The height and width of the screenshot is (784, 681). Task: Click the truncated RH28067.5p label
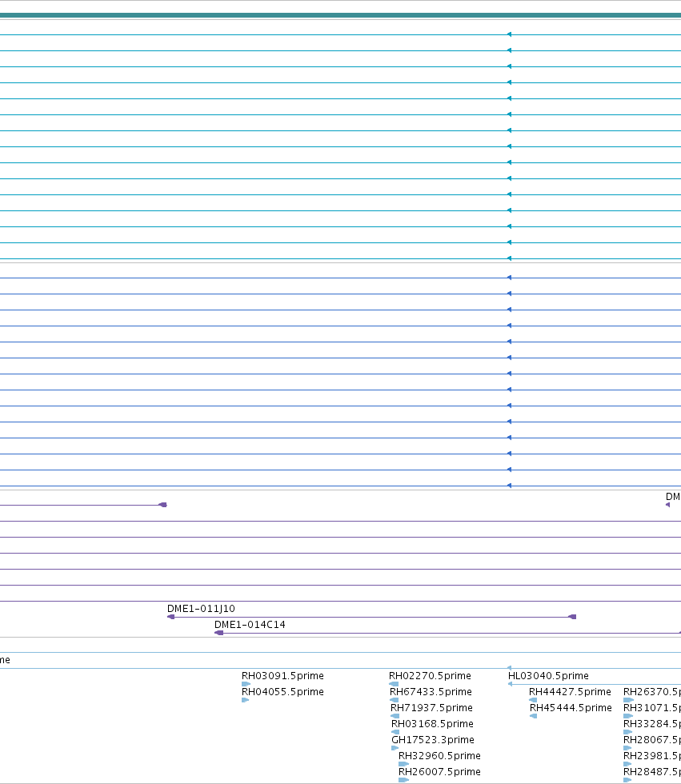(x=652, y=739)
